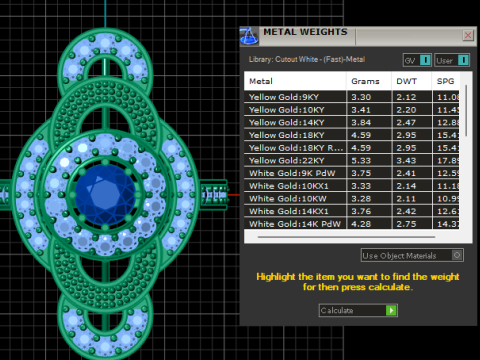Toggle the User library switch
The image size is (480, 360).
[x=452, y=60]
